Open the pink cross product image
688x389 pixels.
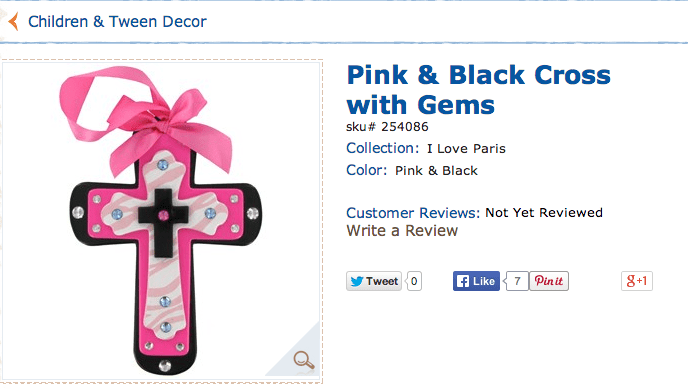point(161,221)
